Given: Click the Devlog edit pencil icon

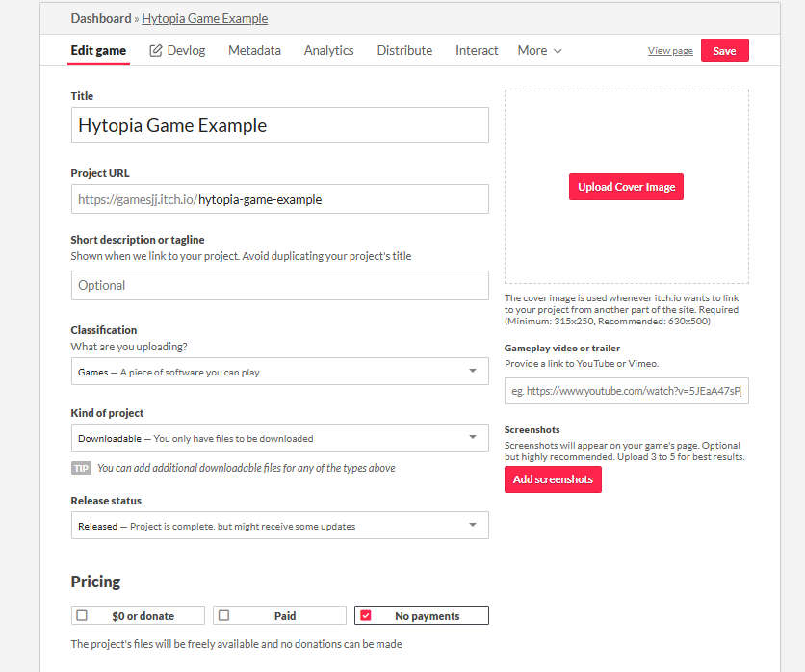Looking at the screenshot, I should point(156,51).
